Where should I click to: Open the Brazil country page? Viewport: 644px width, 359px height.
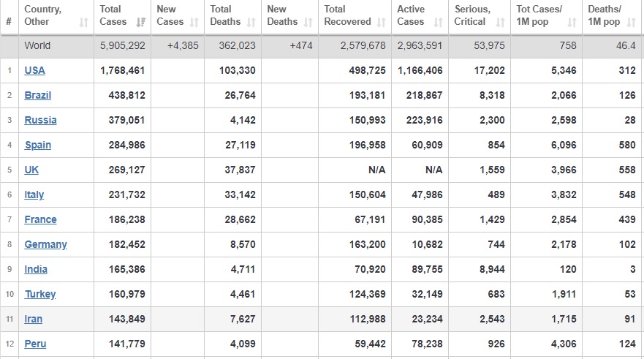click(38, 95)
